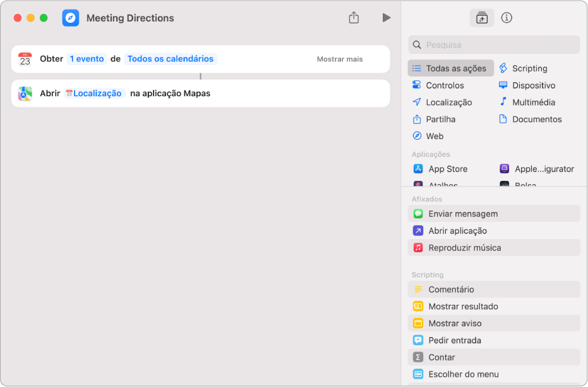Add the Mostrar resultado action

click(493, 306)
